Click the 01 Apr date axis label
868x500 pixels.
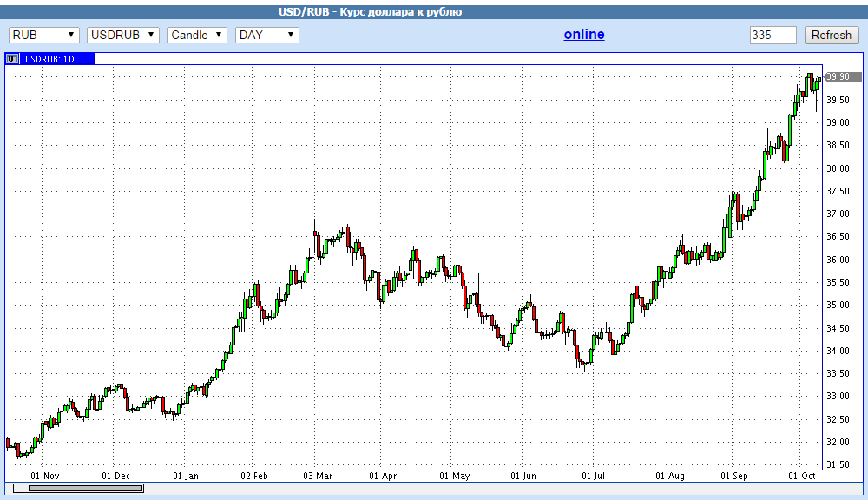[383, 476]
